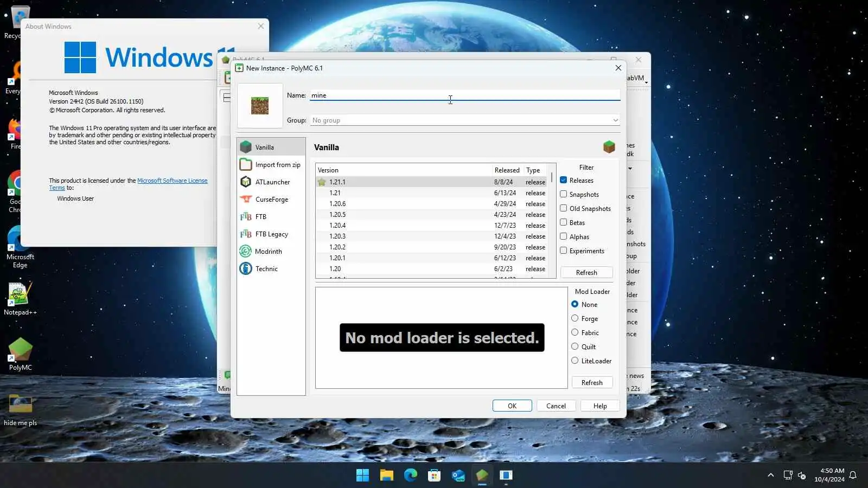Open the Microsoft Software License Terms link

tap(128, 184)
